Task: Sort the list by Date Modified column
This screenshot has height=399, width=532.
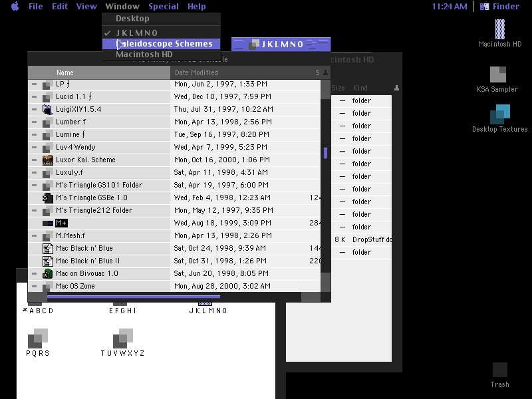Action: [x=240, y=72]
